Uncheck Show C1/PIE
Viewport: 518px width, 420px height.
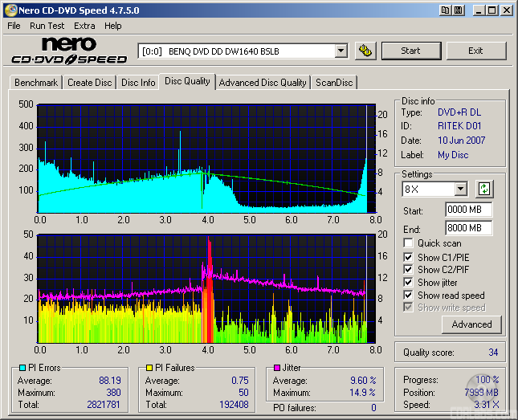pyautogui.click(x=409, y=257)
